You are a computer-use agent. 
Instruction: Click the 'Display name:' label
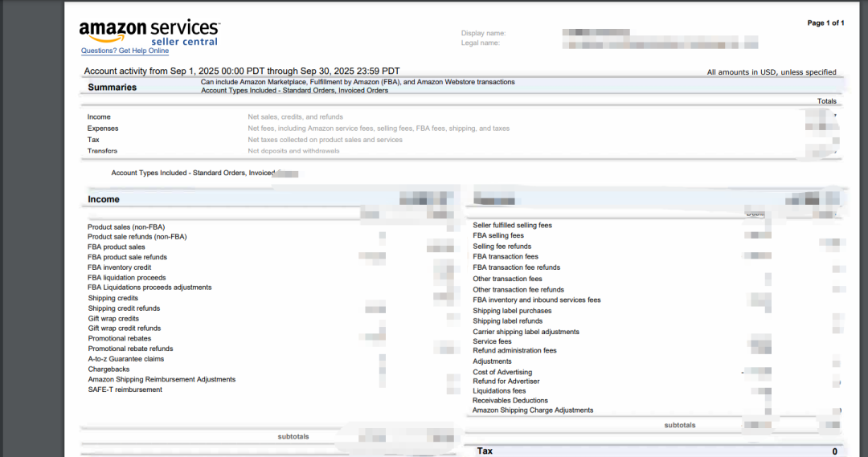[x=483, y=33]
